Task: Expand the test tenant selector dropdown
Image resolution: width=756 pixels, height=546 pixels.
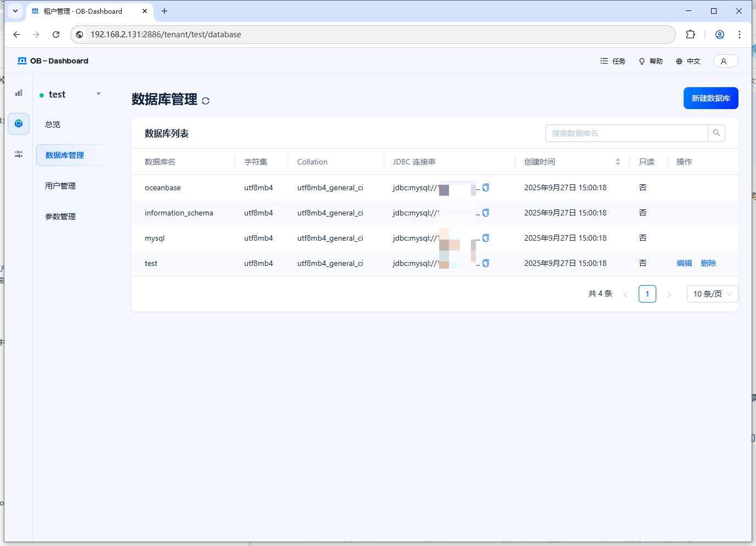Action: click(99, 94)
